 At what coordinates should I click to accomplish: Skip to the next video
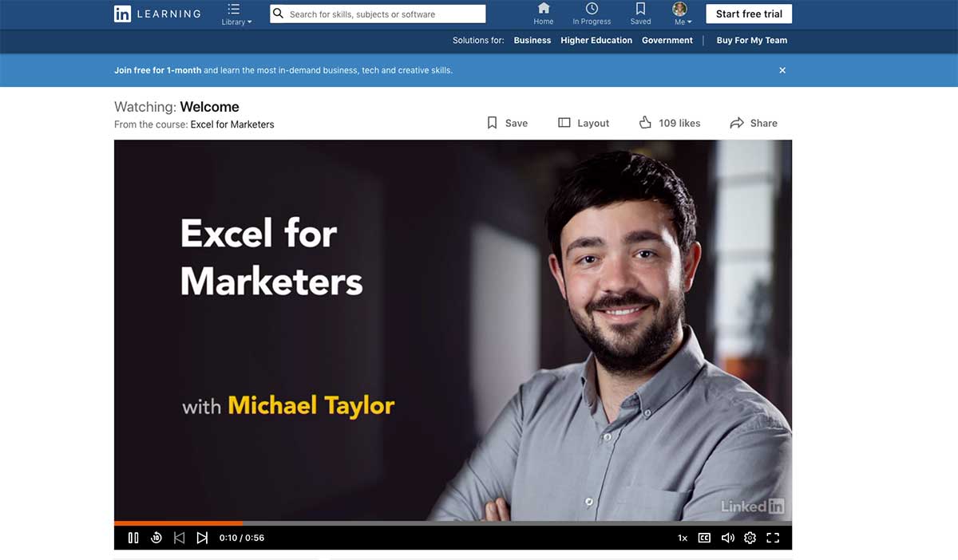point(202,538)
